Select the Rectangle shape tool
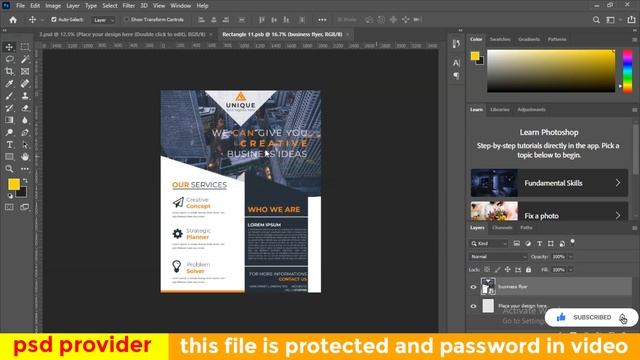640x360 pixels. click(9, 157)
